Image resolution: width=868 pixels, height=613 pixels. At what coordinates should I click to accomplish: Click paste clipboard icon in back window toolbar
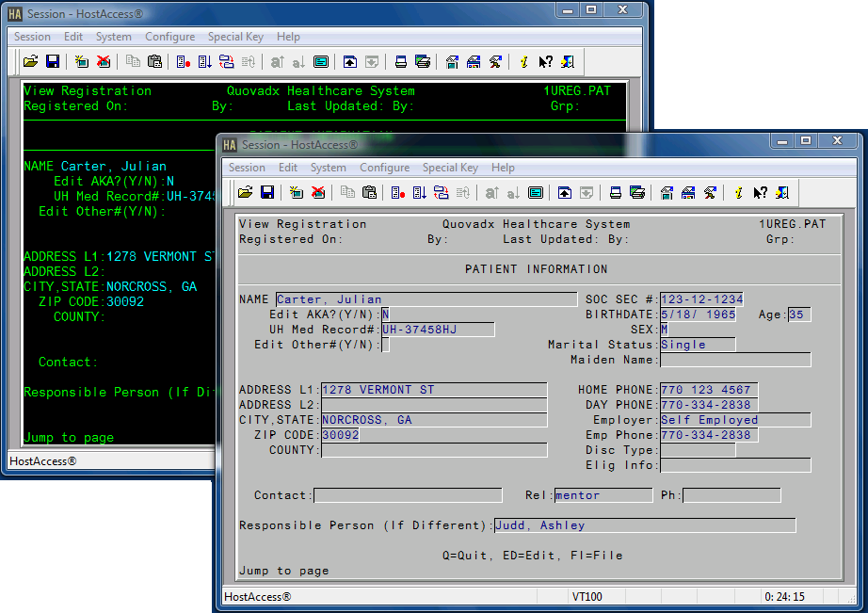155,61
